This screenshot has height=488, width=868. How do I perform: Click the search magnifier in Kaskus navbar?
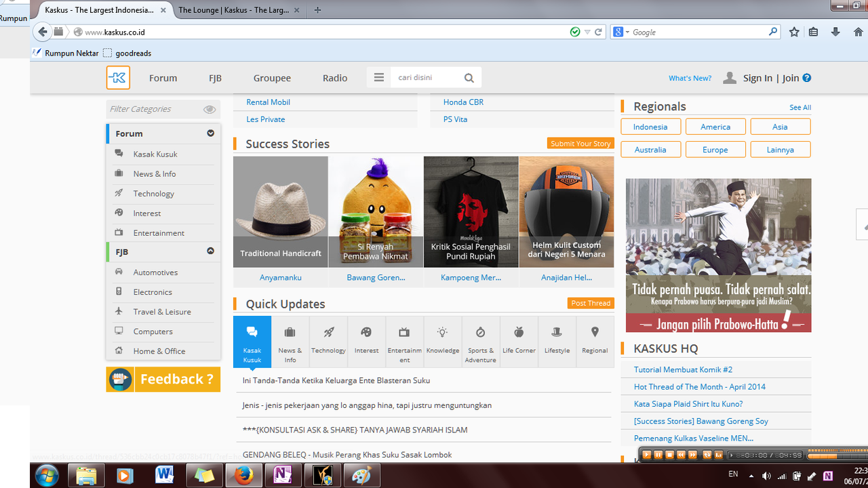(x=469, y=78)
